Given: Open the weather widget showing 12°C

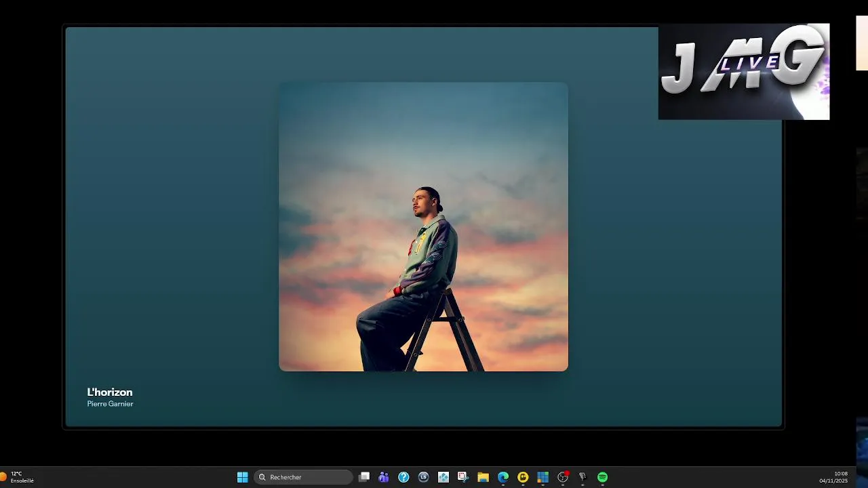Looking at the screenshot, I should [x=18, y=477].
